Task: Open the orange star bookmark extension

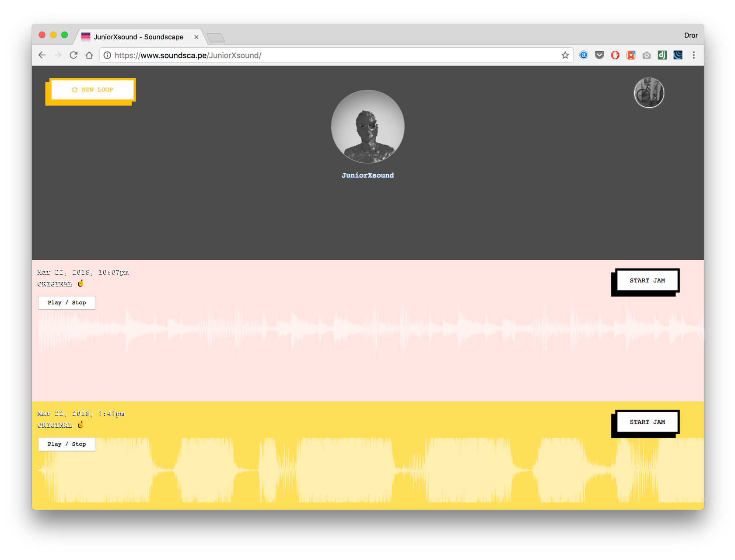Action: pyautogui.click(x=631, y=55)
